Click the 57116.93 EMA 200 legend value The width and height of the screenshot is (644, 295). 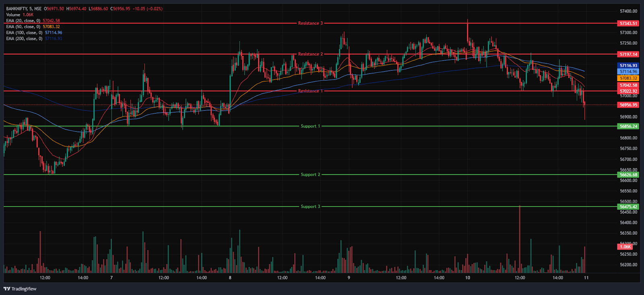54,39
